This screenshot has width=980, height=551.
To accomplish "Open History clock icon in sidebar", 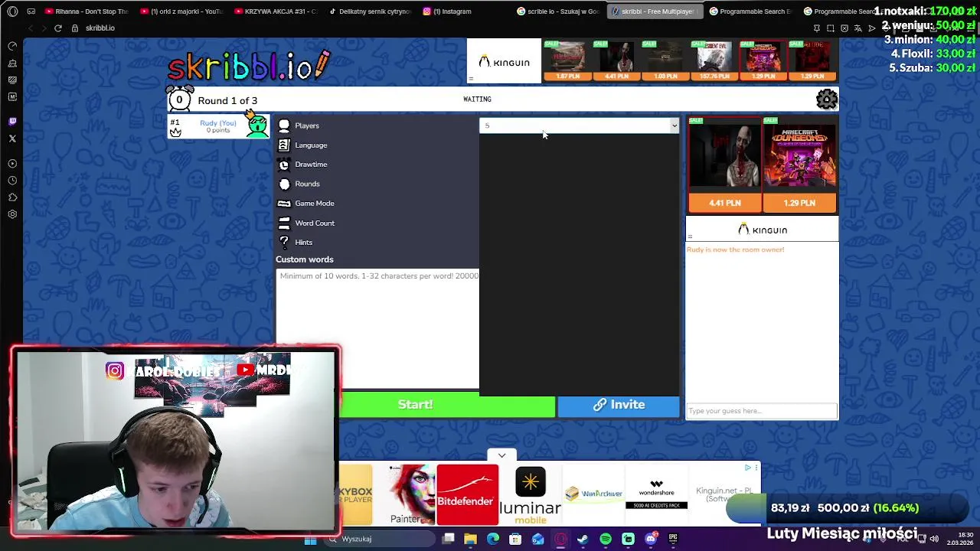I will 12,181.
